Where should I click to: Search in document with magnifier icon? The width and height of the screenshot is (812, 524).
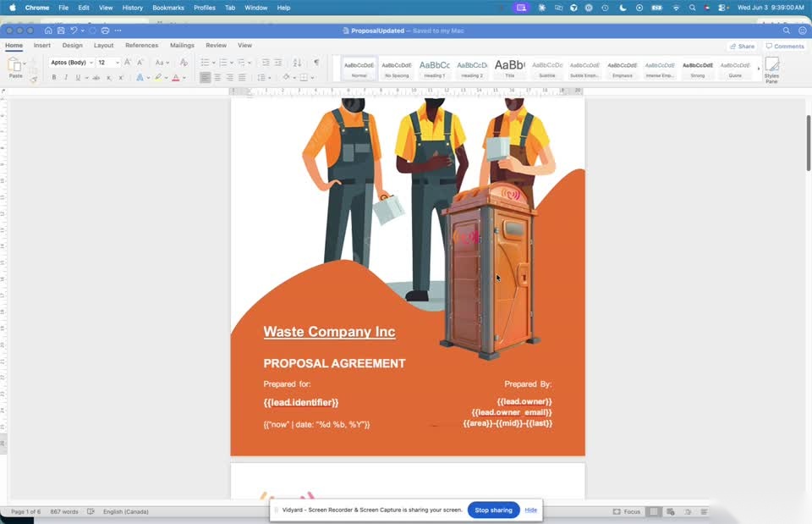pyautogui.click(x=786, y=30)
